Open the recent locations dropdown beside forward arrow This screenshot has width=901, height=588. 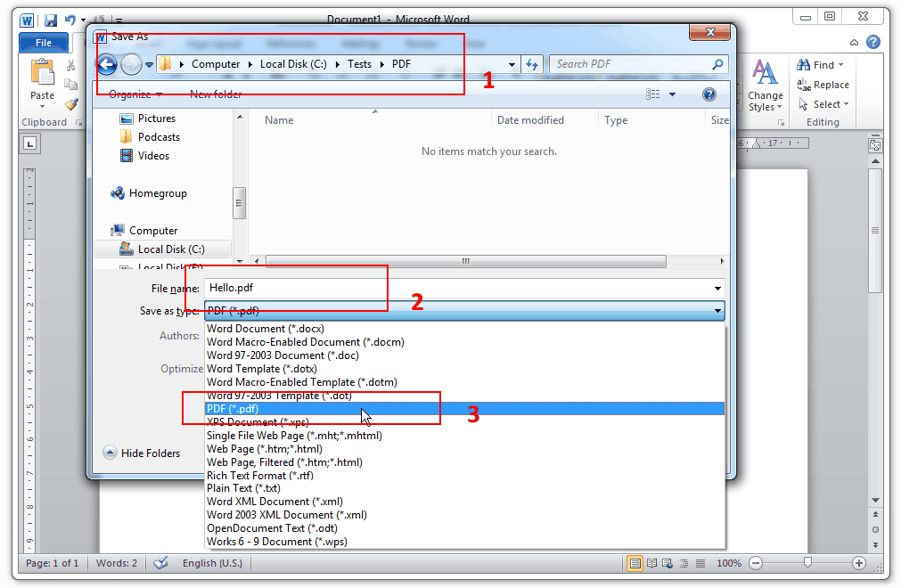click(x=150, y=65)
